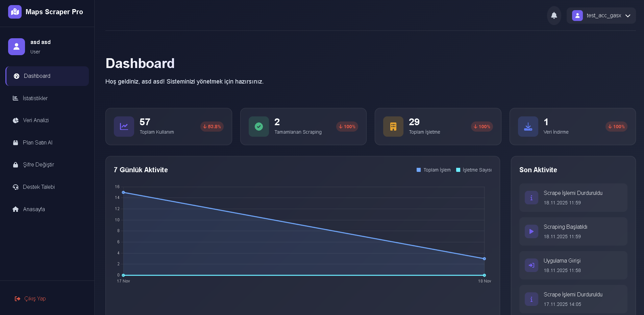644x315 pixels.
Task: Click the Anasayfa home icon
Action: click(16, 209)
